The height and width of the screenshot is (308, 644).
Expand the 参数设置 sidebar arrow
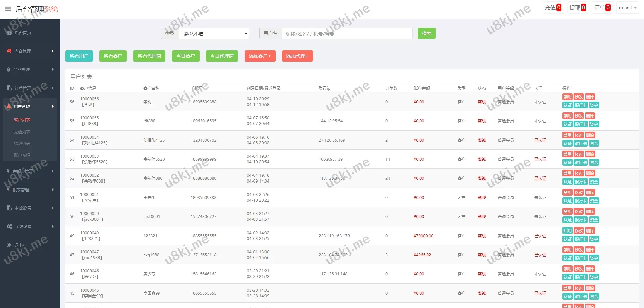tap(53, 208)
